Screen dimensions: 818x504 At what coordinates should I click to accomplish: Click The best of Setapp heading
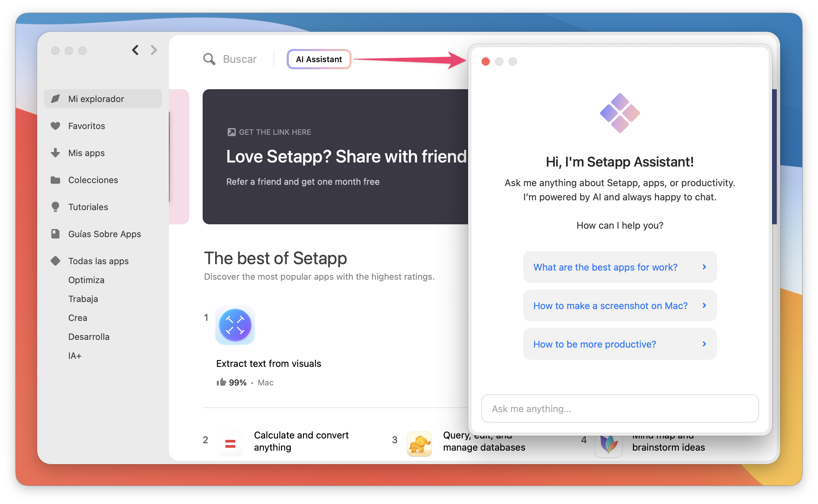tap(275, 258)
